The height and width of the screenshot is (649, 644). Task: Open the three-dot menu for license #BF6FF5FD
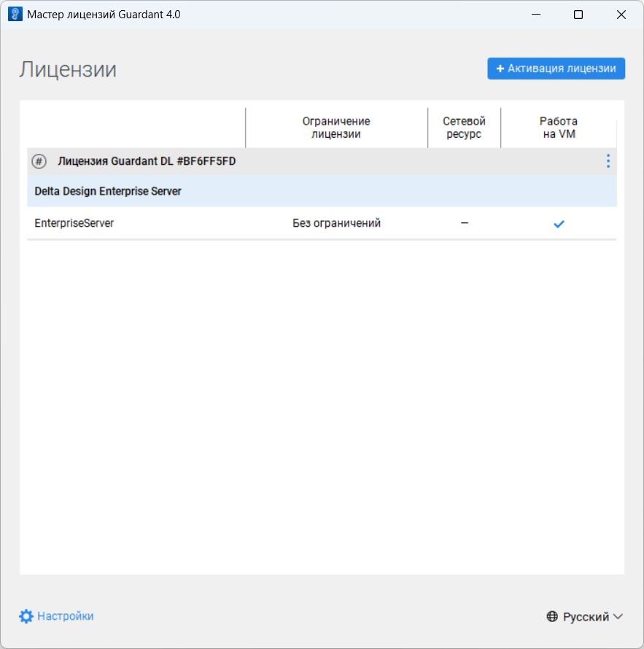608,161
